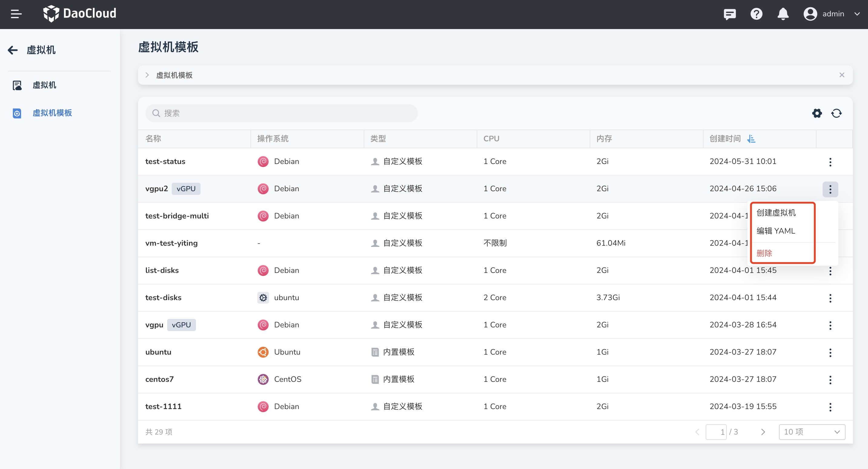The image size is (868, 469).
Task: Expand the 虚拟机模板 info banner
Action: [x=147, y=75]
